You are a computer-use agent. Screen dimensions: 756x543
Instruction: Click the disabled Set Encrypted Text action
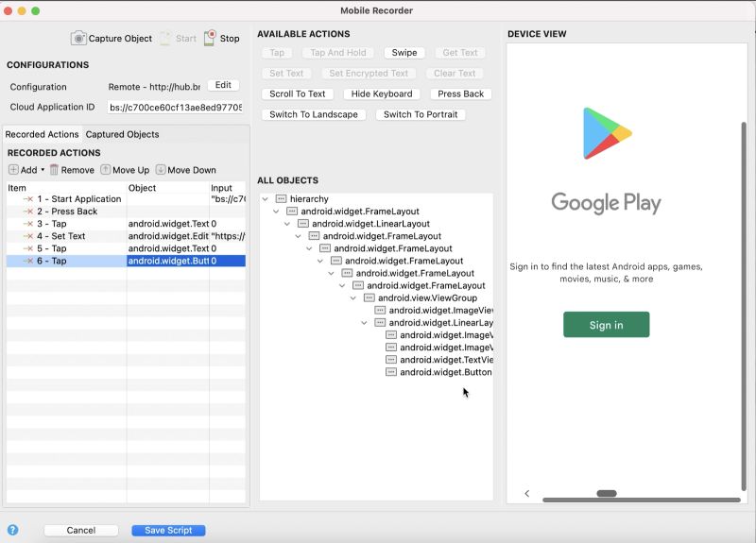pyautogui.click(x=369, y=74)
